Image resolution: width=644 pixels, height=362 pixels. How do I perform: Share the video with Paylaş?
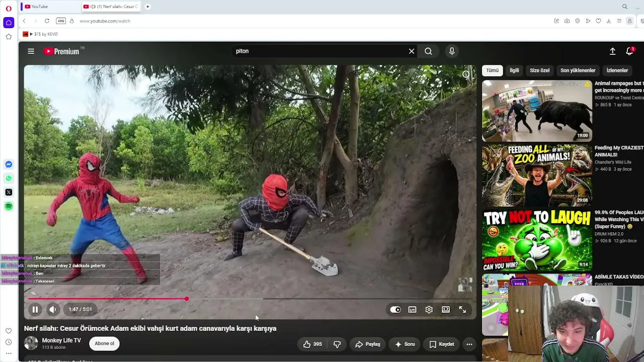coord(367,344)
